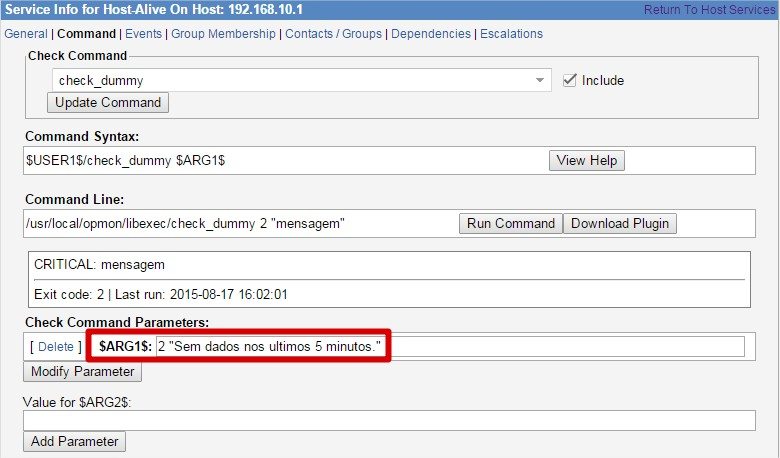Image resolution: width=780 pixels, height=458 pixels.
Task: View the Dependencies tab
Action: [431, 33]
